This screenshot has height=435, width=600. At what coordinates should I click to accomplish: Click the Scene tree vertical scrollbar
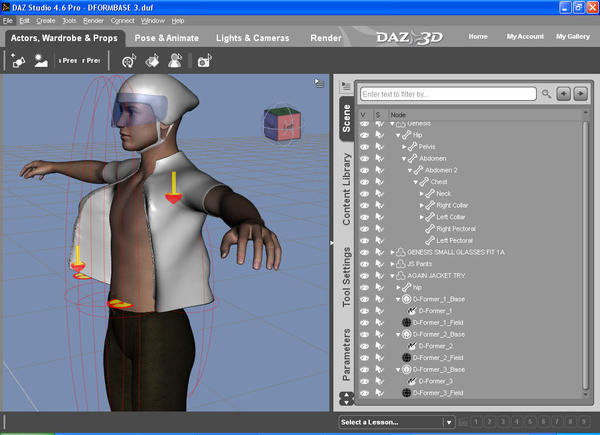click(x=585, y=254)
